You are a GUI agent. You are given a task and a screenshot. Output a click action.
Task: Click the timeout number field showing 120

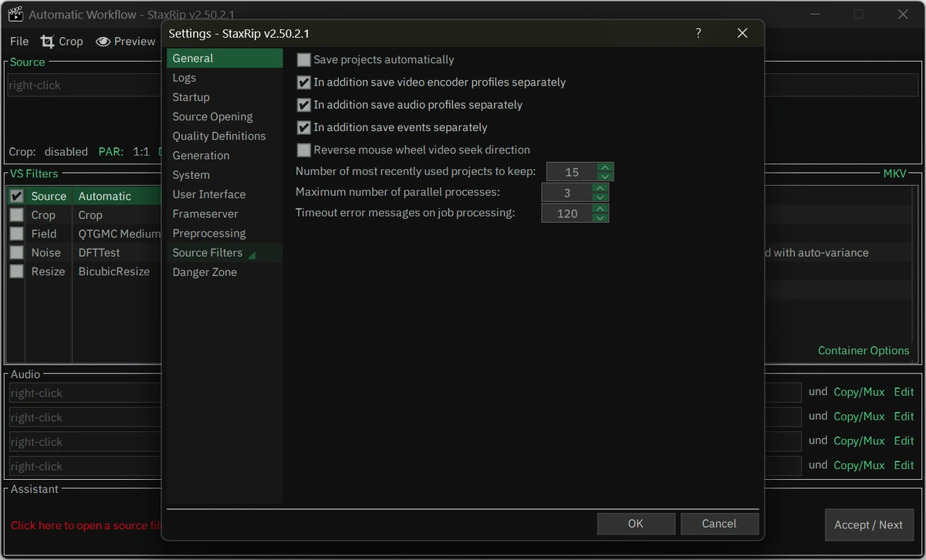click(568, 214)
